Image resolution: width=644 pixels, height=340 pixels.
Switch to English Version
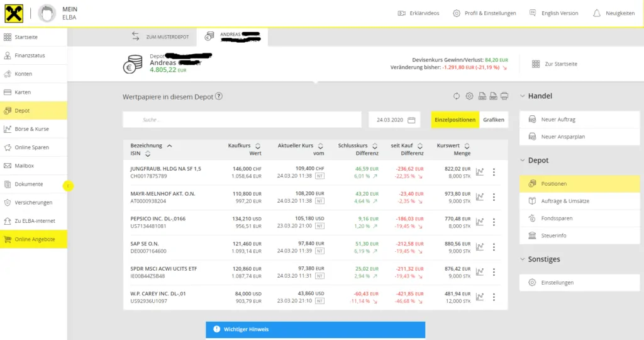point(553,13)
